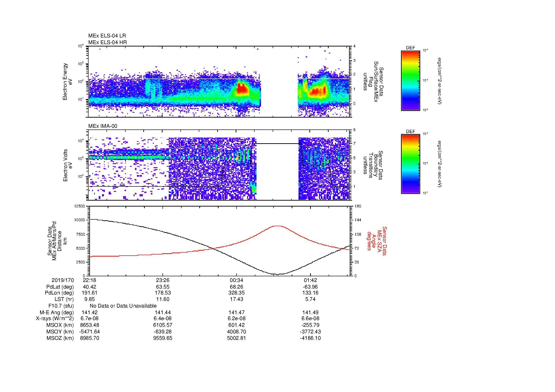Screen dimensions: 555x392
Task: Click the 'MEx ELS-04 HR' plot title
Action: [107, 42]
